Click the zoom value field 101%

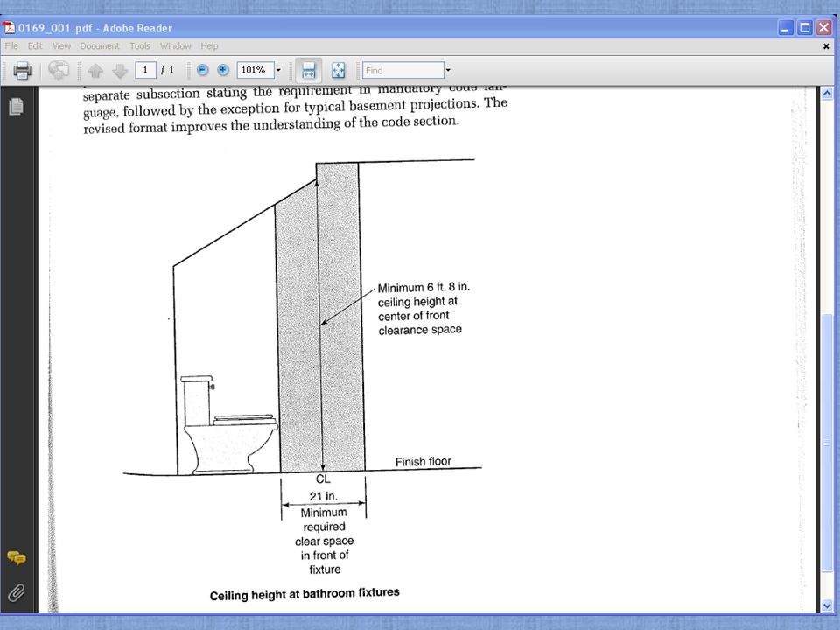click(255, 70)
